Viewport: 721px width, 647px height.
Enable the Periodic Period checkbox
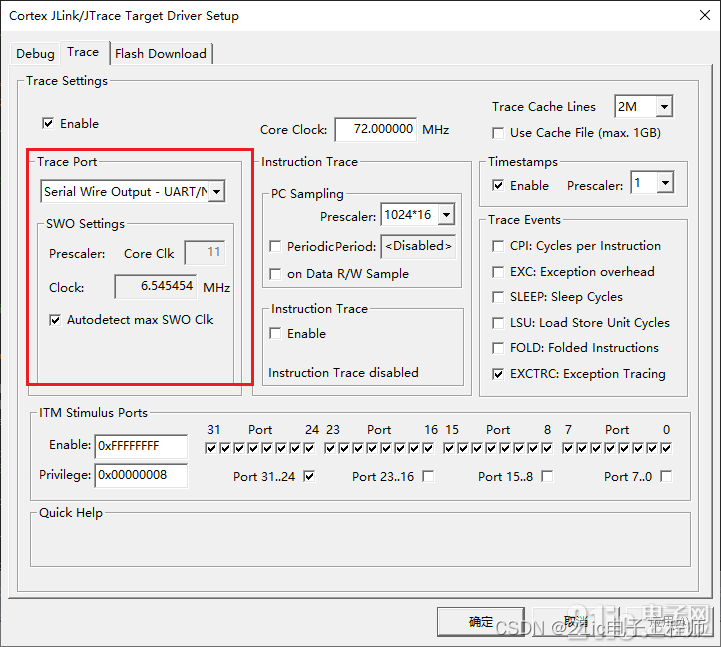tap(275, 246)
